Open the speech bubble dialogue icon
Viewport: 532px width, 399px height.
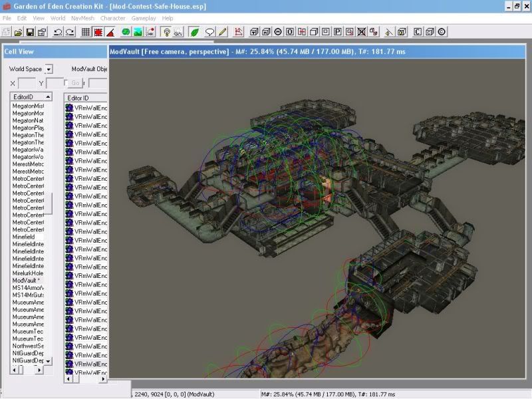coord(209,32)
